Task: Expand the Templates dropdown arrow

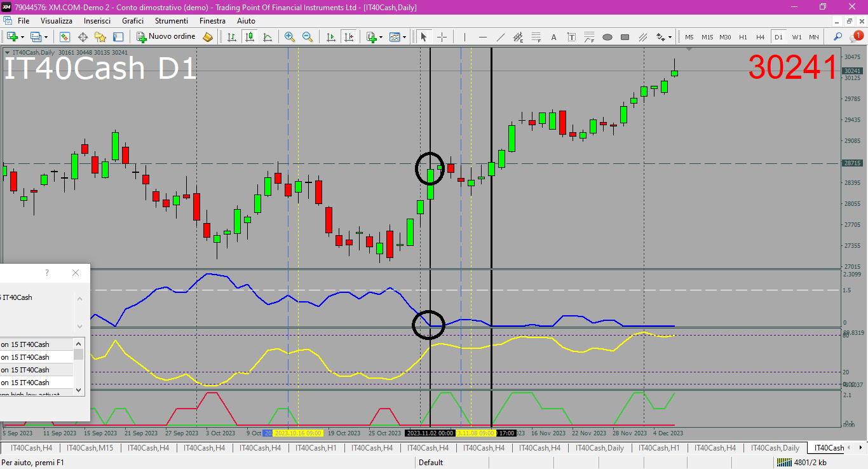Action: pyautogui.click(x=405, y=37)
